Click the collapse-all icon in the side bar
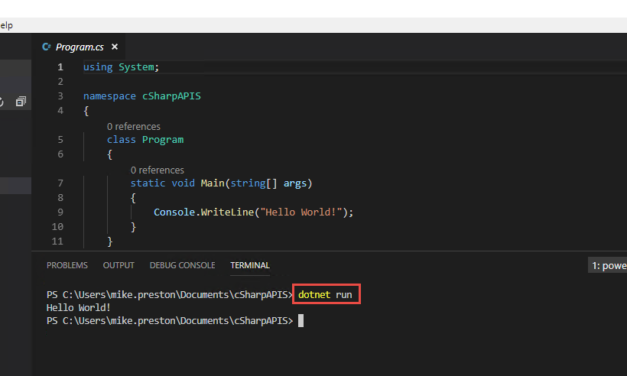The height and width of the screenshot is (376, 627). pos(21,102)
